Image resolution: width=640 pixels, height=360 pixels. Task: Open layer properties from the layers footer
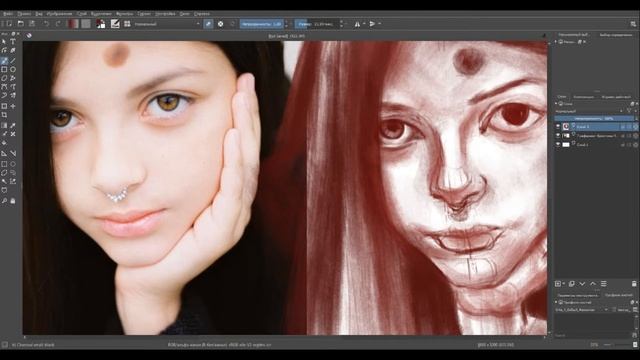click(x=604, y=284)
